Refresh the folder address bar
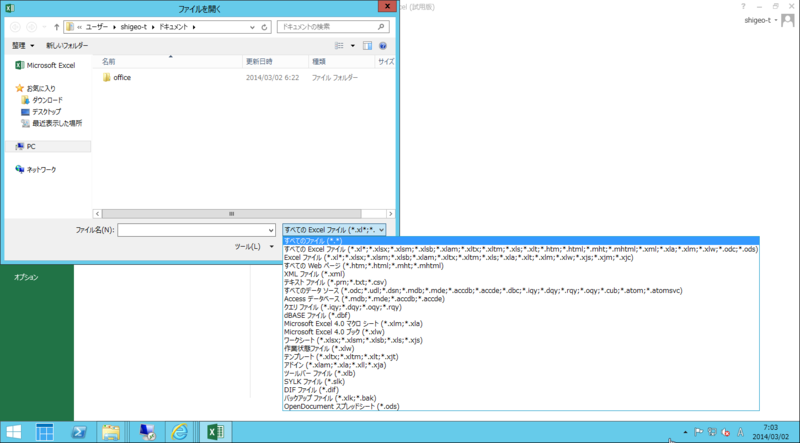 (264, 27)
